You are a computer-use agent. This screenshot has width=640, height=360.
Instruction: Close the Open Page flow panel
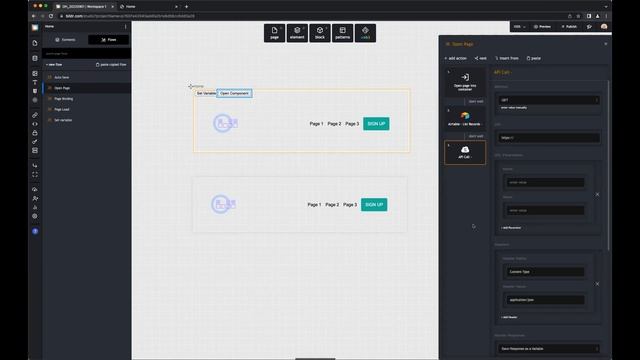coord(606,44)
